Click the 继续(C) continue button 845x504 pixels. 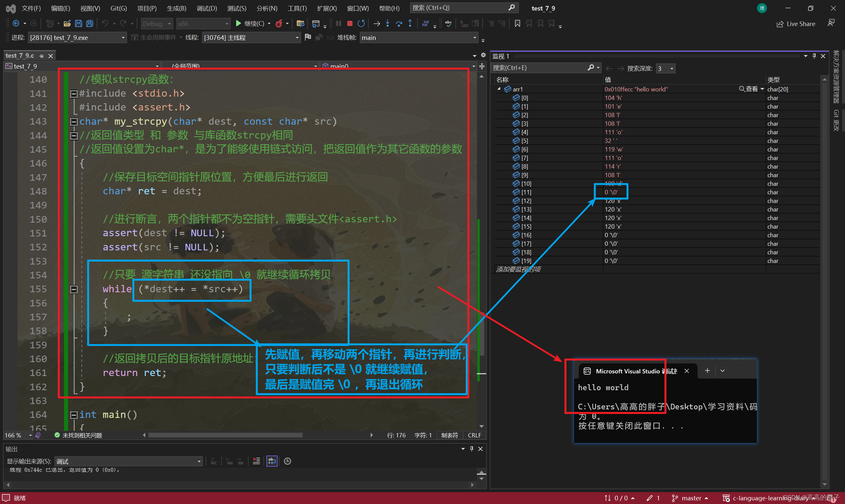250,23
